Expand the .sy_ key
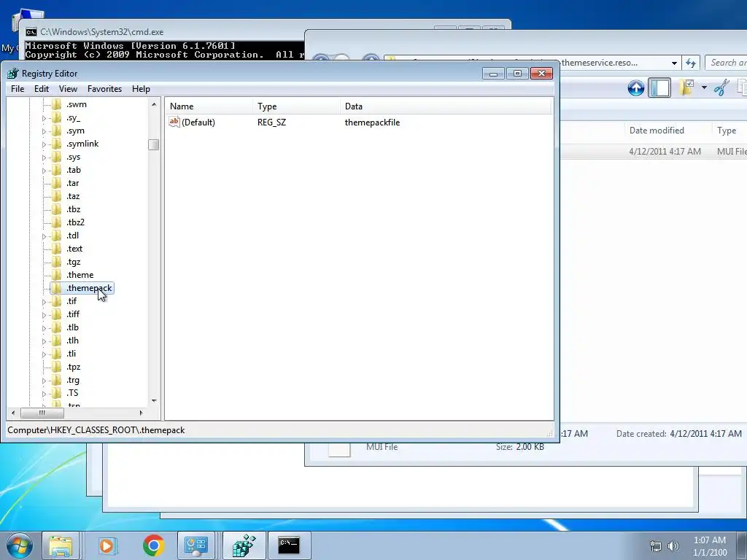 [44, 118]
